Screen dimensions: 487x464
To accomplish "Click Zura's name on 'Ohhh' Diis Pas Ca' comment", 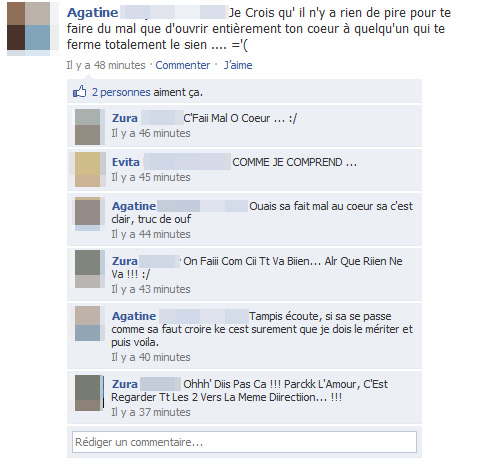I will pos(125,384).
